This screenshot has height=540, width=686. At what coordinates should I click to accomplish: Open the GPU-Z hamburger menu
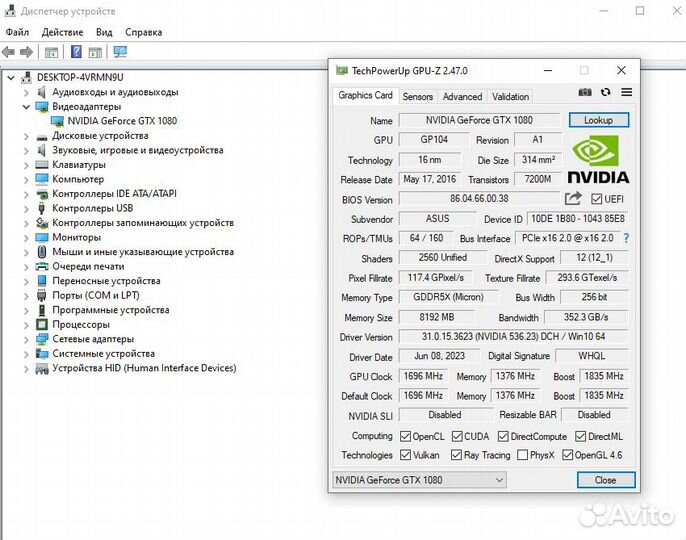tap(627, 93)
